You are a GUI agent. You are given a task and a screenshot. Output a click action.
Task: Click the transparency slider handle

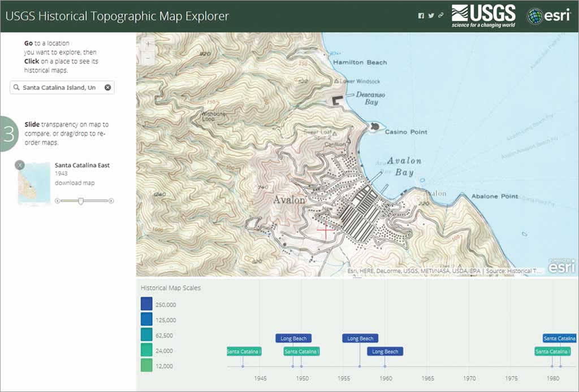coord(80,201)
